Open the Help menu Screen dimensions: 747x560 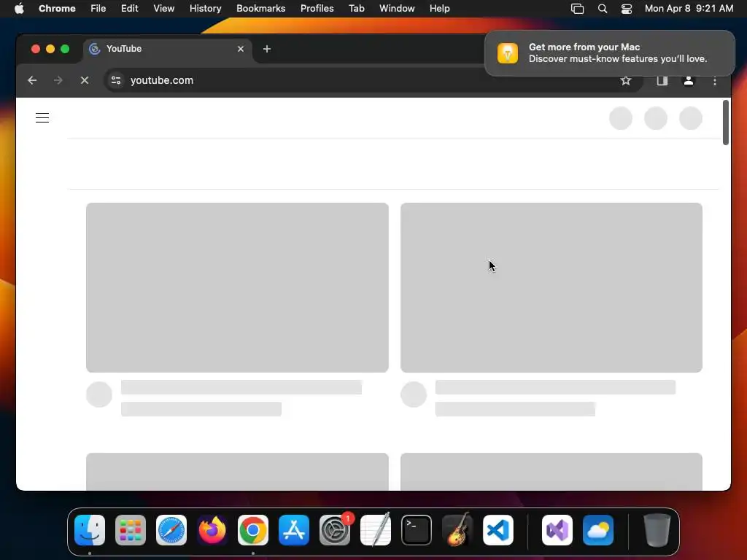tap(439, 9)
